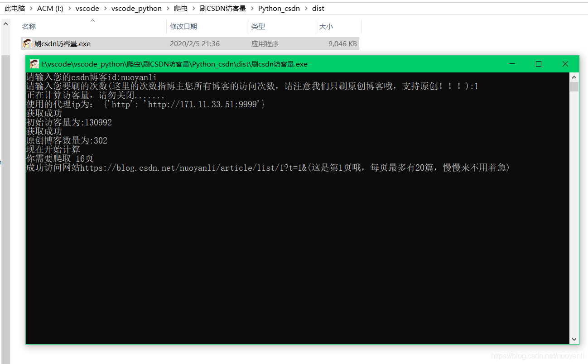This screenshot has height=364, width=588.
Task: Click the proxy ip line 171.11.33.51:9999
Action: [145, 105]
